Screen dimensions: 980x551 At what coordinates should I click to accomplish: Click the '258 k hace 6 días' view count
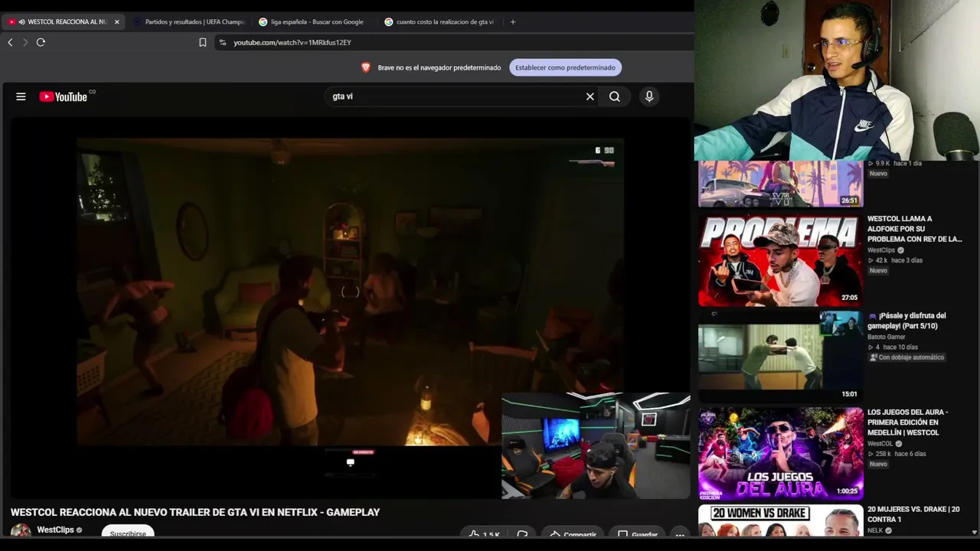pos(897,454)
